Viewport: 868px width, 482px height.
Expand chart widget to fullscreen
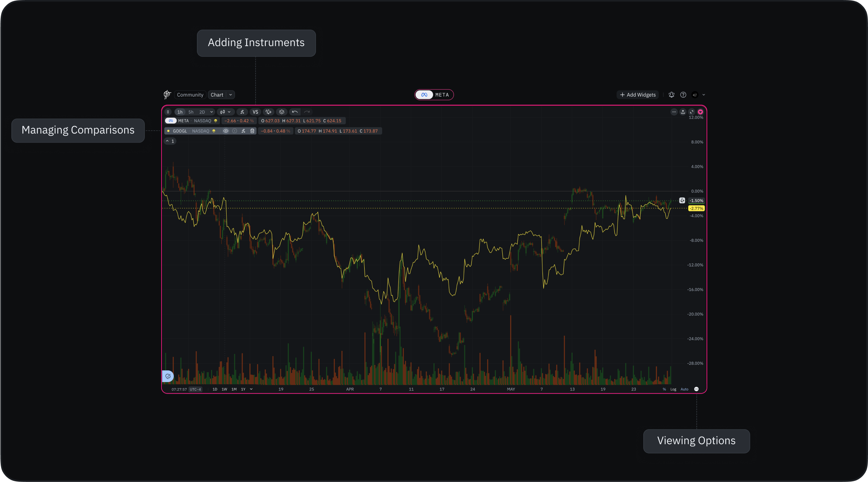point(692,112)
